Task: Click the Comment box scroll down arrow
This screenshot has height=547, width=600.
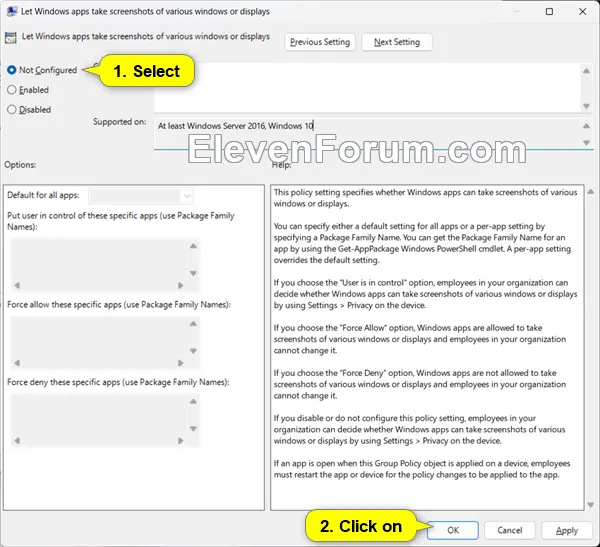Action: 586,106
